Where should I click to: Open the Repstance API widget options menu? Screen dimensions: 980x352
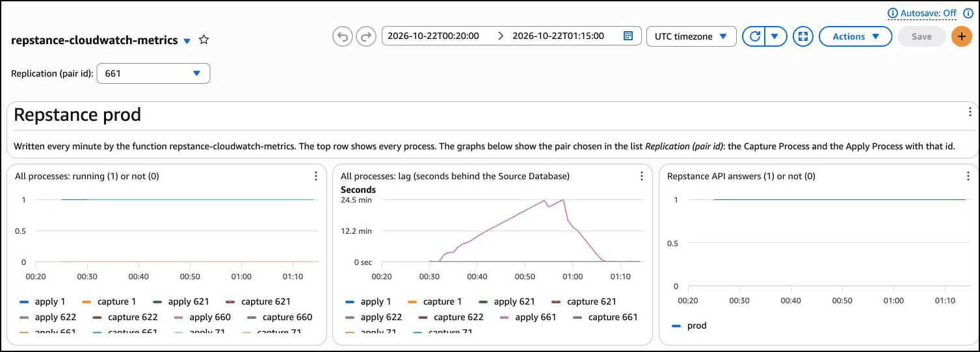click(x=968, y=176)
